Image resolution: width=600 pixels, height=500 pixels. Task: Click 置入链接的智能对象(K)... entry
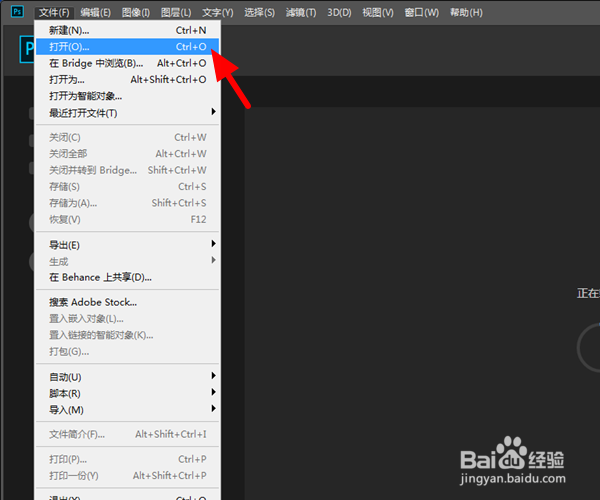point(127,335)
